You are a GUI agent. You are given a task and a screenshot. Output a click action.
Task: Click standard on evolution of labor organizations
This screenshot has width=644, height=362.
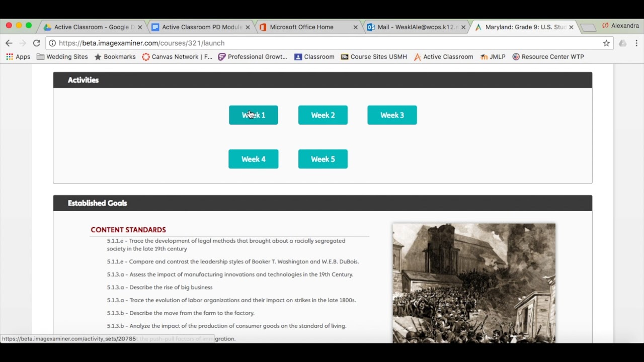pos(231,300)
